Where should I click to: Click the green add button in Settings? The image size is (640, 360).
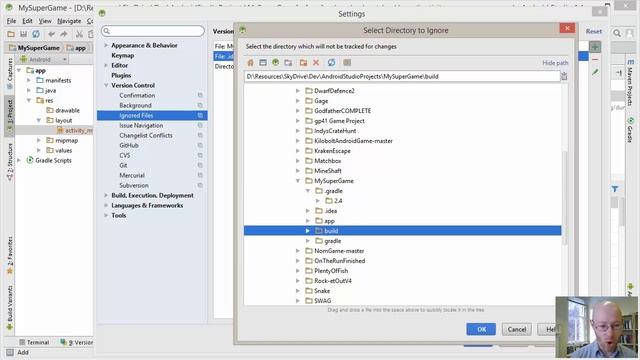[x=595, y=47]
